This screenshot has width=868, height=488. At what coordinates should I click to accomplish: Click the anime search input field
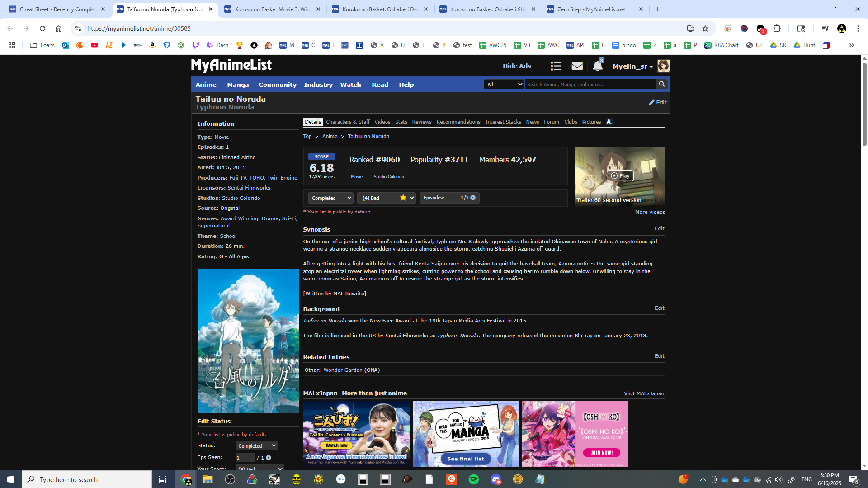point(590,85)
